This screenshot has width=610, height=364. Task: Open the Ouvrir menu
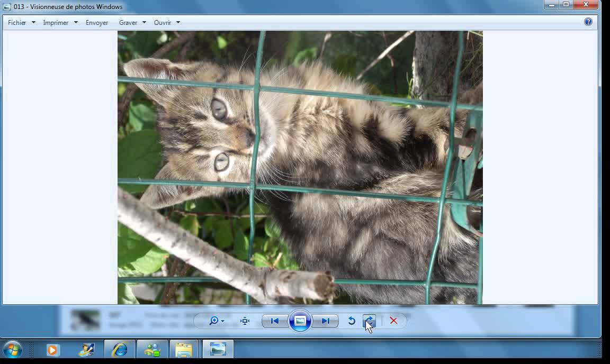point(163,23)
